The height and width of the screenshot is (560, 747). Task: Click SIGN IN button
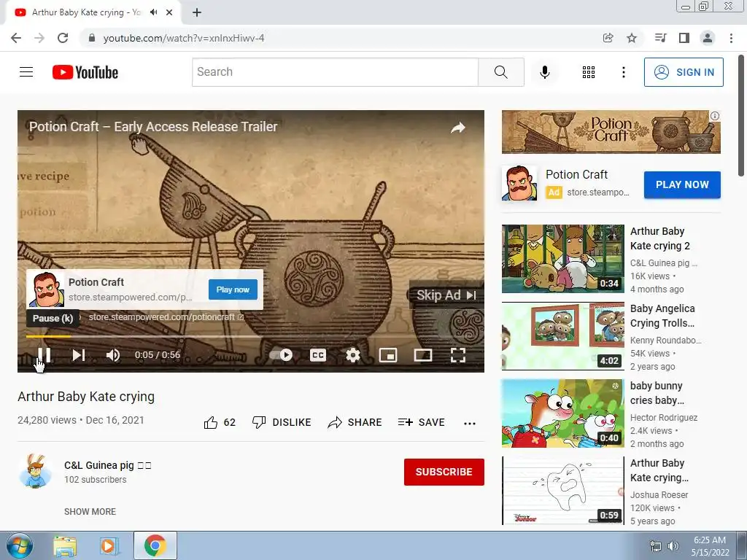[684, 72]
